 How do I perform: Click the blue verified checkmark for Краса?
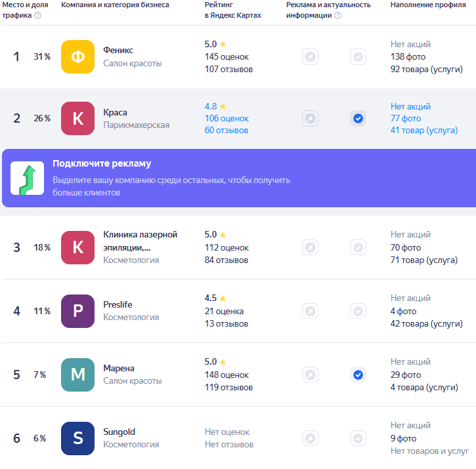pyautogui.click(x=358, y=119)
